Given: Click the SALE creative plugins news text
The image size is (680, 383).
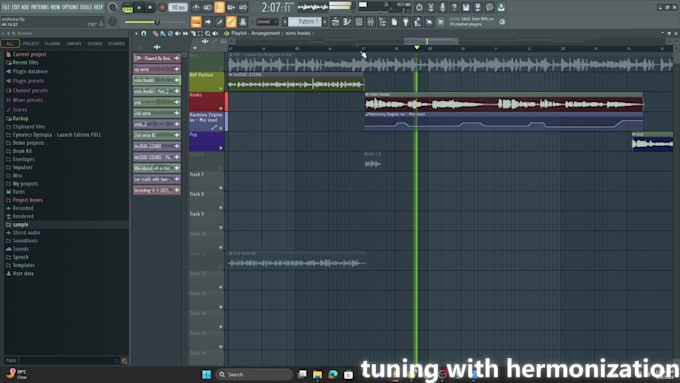Looking at the screenshot, I should click(471, 22).
